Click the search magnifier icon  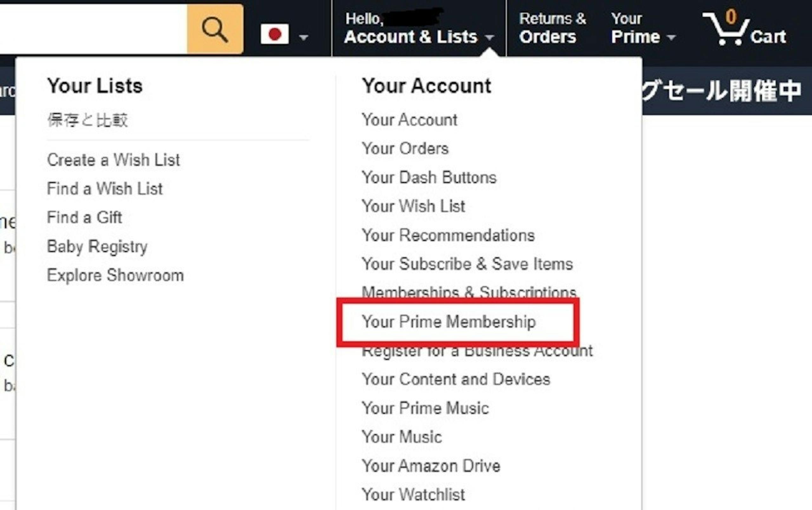tap(215, 29)
